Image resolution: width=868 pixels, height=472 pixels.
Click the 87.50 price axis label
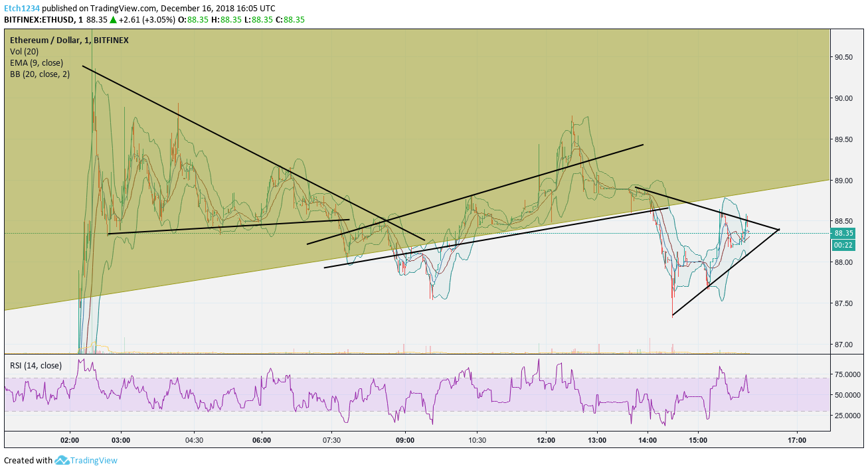[843, 303]
